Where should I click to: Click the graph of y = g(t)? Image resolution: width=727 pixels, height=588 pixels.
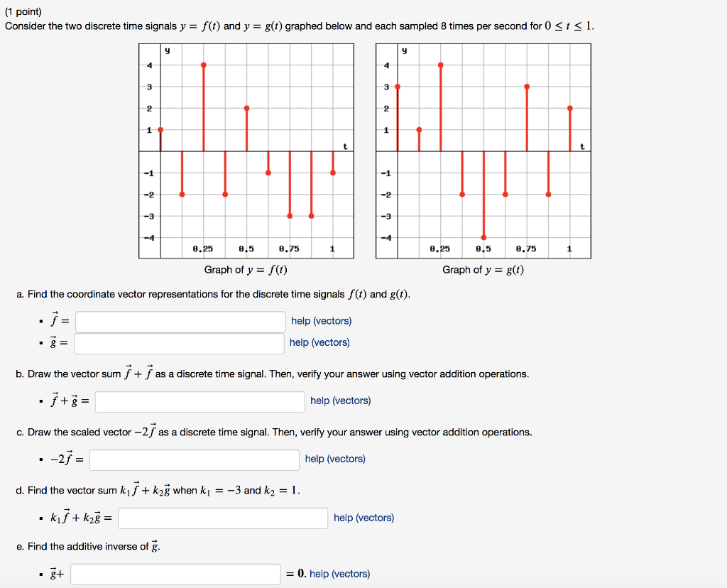(483, 149)
